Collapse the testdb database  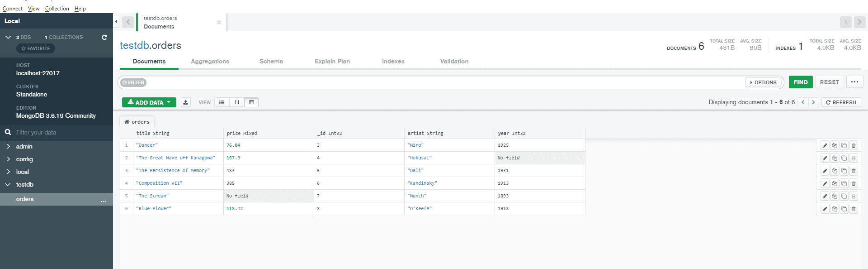pos(8,184)
